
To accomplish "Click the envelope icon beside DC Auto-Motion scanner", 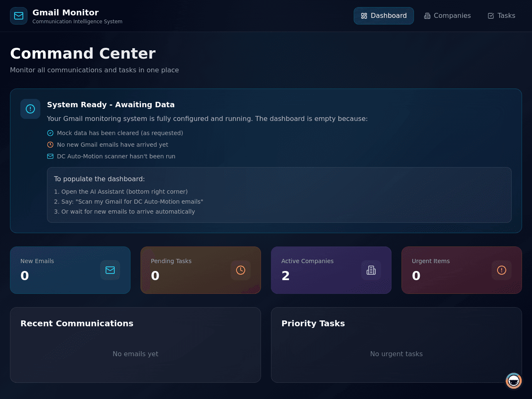I will (x=50, y=156).
